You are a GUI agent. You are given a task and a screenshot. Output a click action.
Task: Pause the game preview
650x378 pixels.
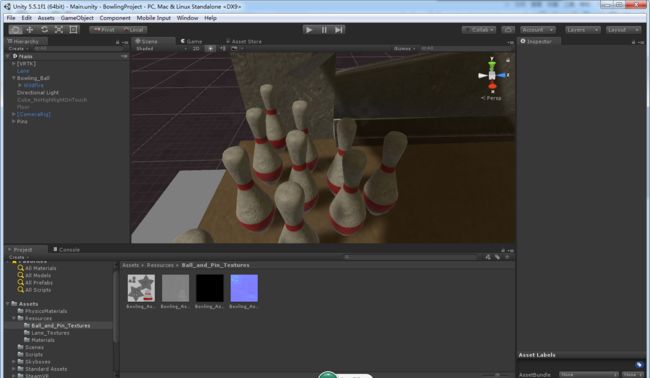324,29
